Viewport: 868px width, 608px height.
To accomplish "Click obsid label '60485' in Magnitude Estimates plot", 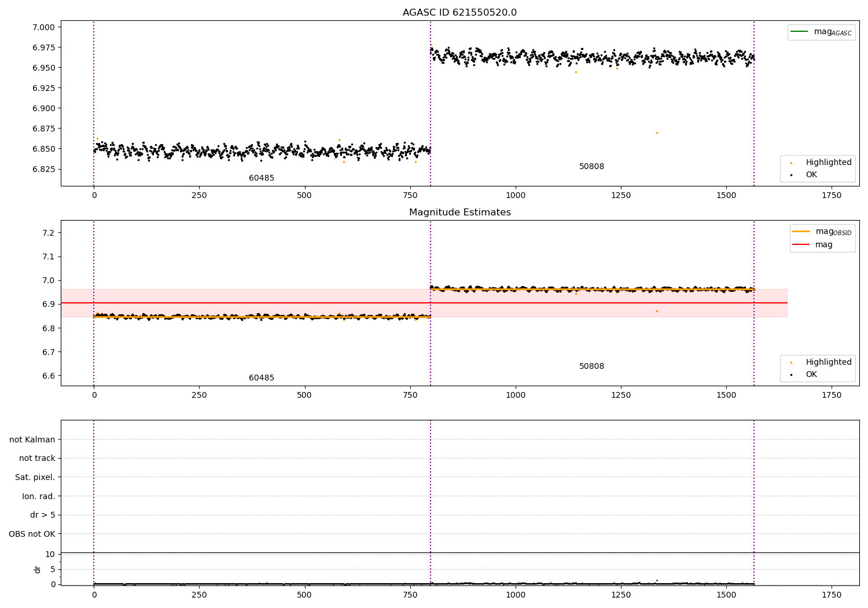I will click(x=262, y=378).
